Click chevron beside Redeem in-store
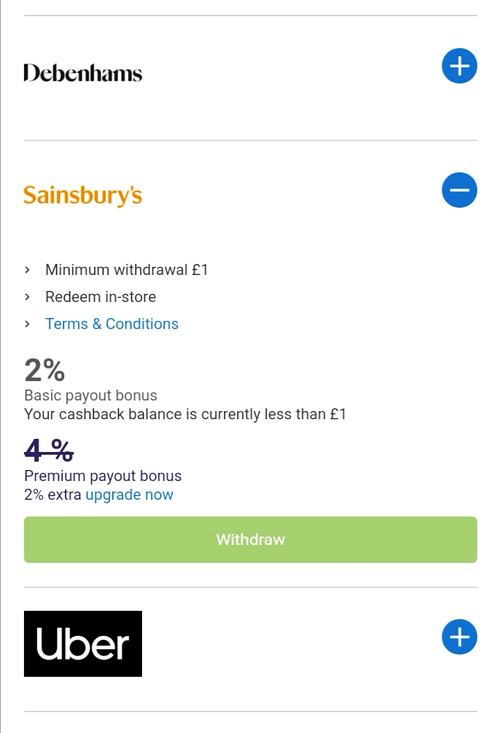 (27, 297)
